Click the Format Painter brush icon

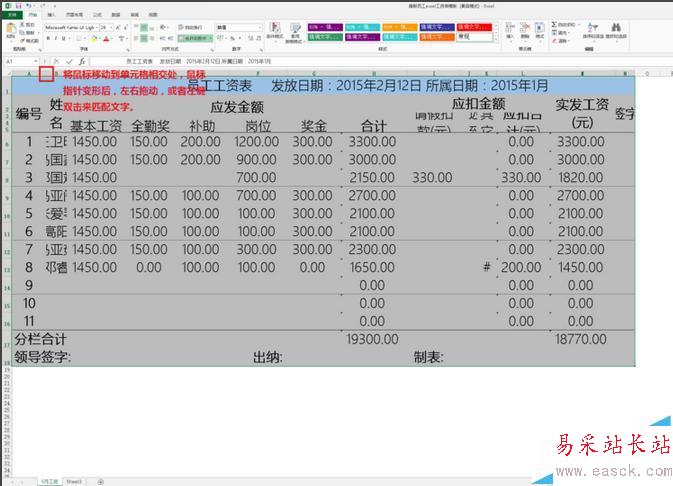tap(22, 40)
